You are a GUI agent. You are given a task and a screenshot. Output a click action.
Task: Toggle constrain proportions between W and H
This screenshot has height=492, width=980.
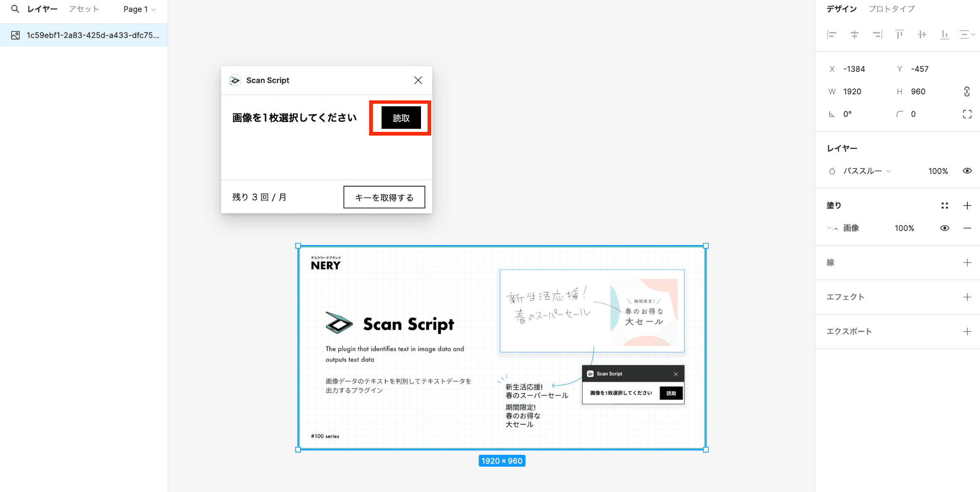click(x=967, y=91)
